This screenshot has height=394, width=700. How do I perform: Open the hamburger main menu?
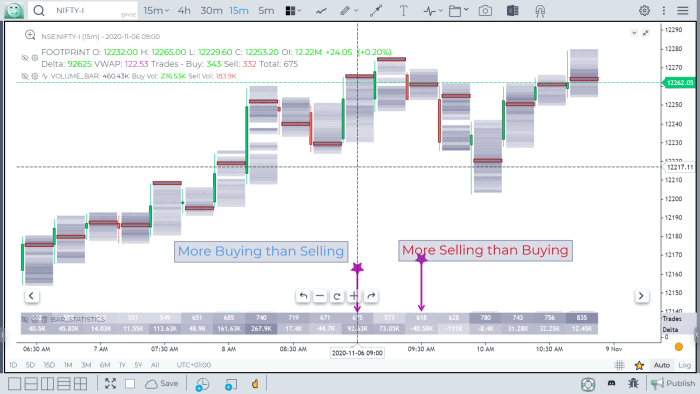[683, 10]
